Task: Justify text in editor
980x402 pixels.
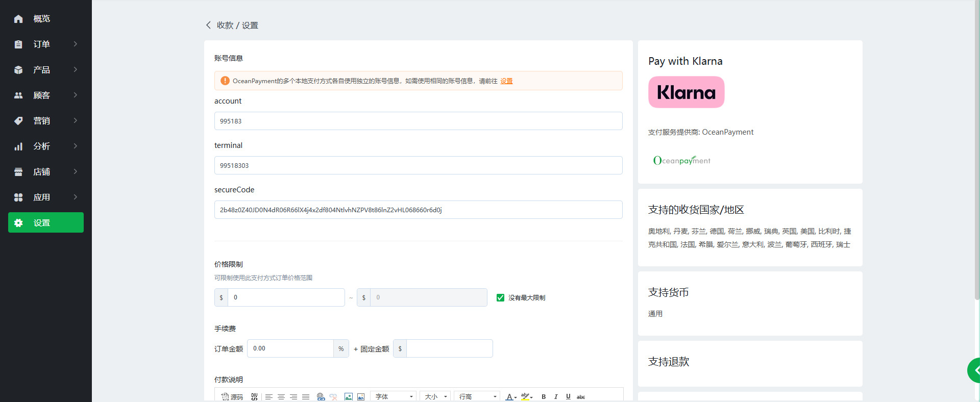Action: 306,397
